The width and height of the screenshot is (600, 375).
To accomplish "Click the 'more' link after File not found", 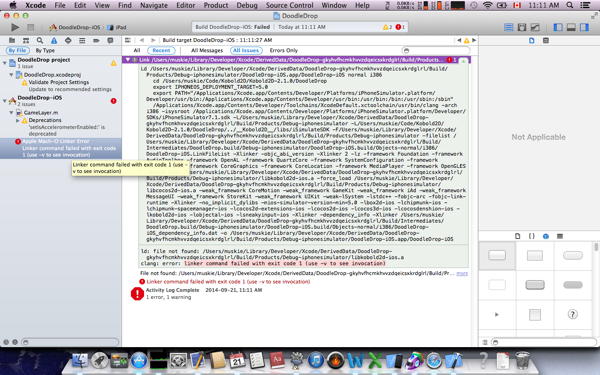I will click(462, 273).
